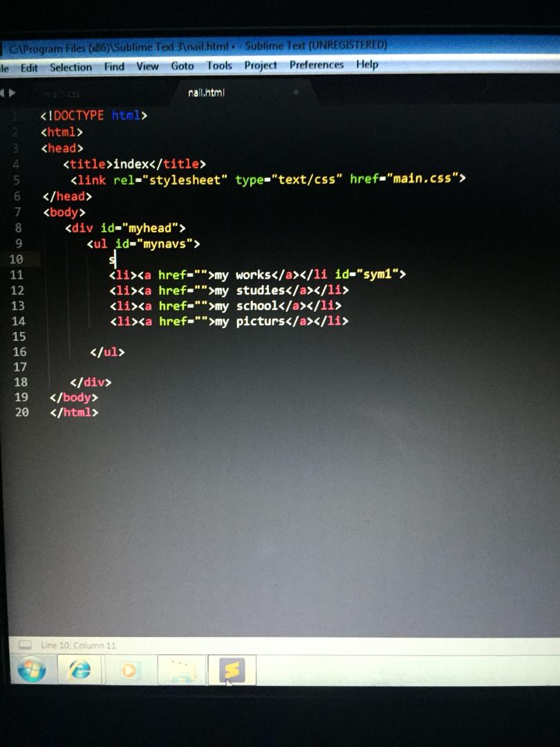This screenshot has width=560, height=747.
Task: Launch Windows Media Player from taskbar
Action: [x=129, y=670]
